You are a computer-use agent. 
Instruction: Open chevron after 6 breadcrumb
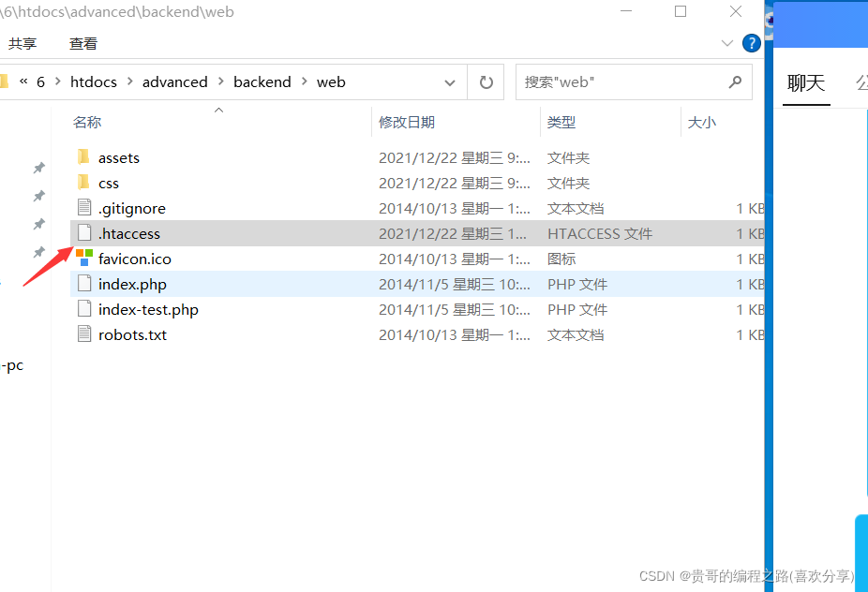pos(57,81)
